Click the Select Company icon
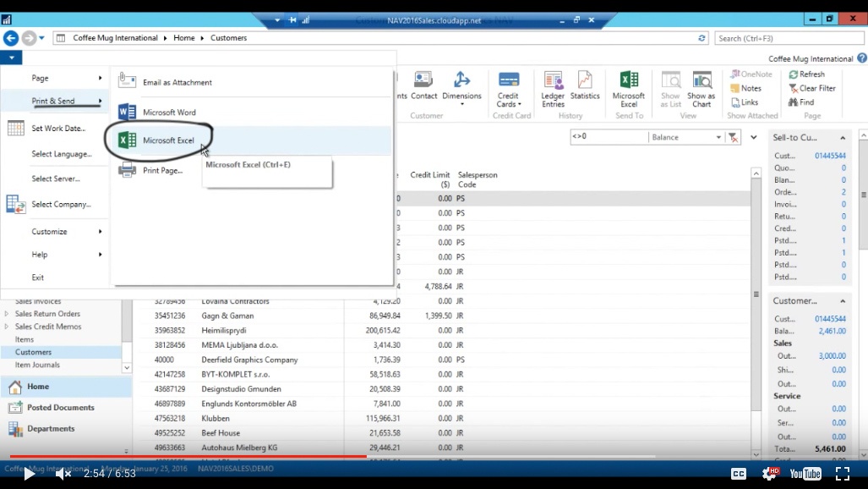 tap(15, 204)
